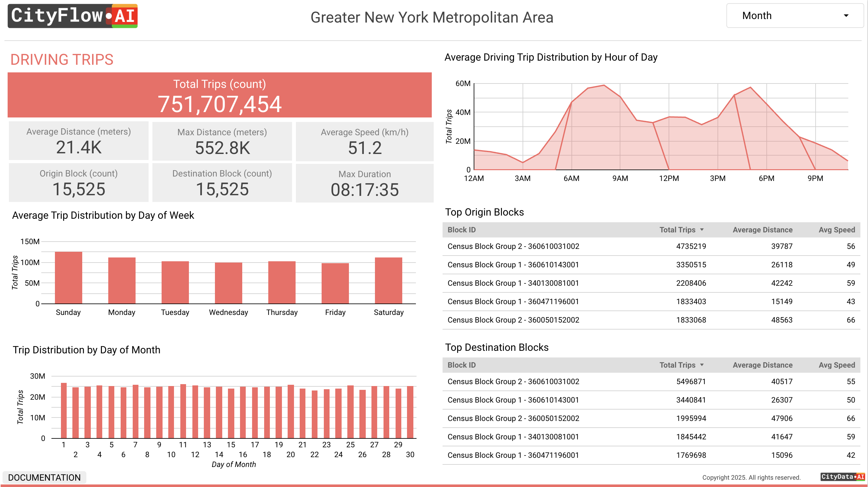This screenshot has width=868, height=487.
Task: Select the Total Trips count scorecard
Action: coord(219,95)
